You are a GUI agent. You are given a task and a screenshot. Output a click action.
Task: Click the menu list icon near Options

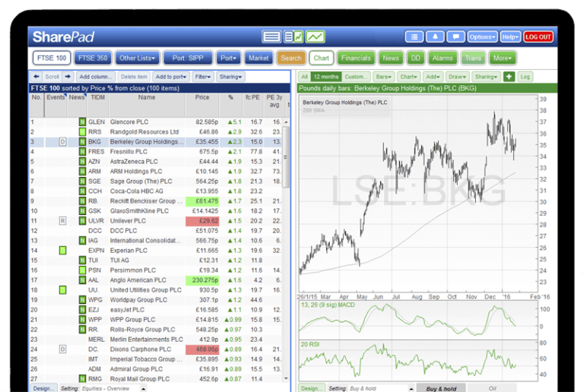tap(414, 36)
